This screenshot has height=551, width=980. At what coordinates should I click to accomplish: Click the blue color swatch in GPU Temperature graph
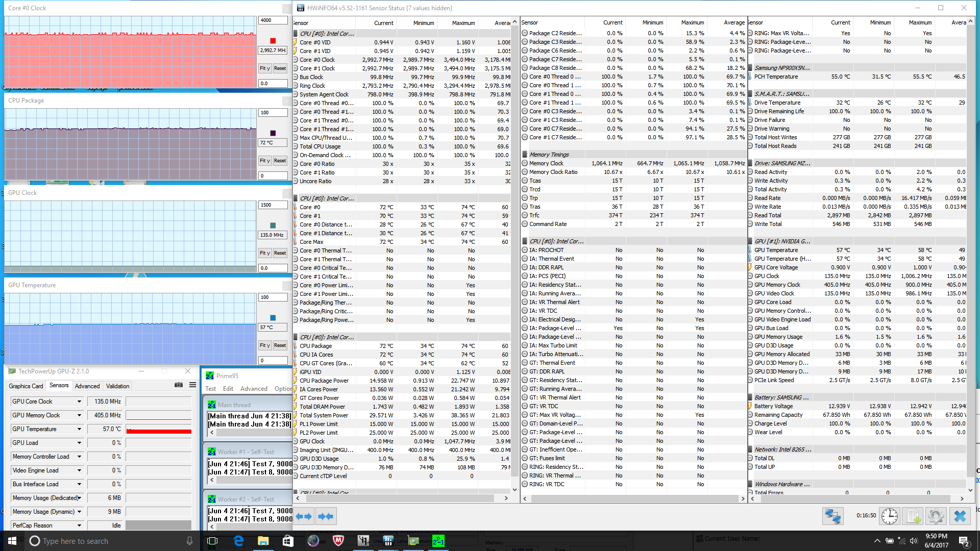pos(273,318)
